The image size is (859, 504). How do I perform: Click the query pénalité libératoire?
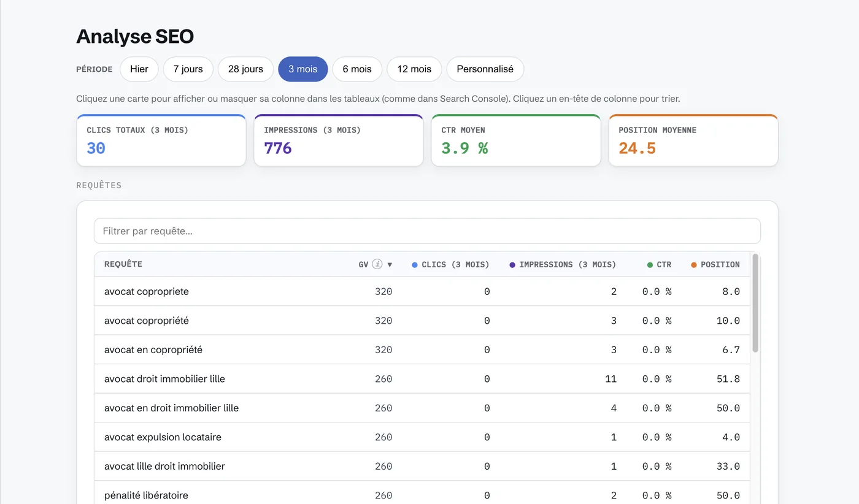click(146, 495)
